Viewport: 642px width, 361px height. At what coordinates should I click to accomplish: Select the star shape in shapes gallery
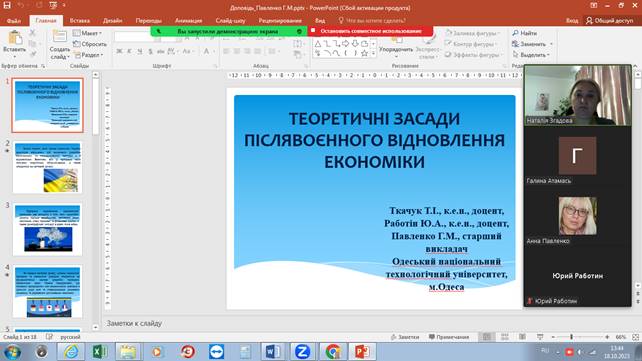point(364,53)
